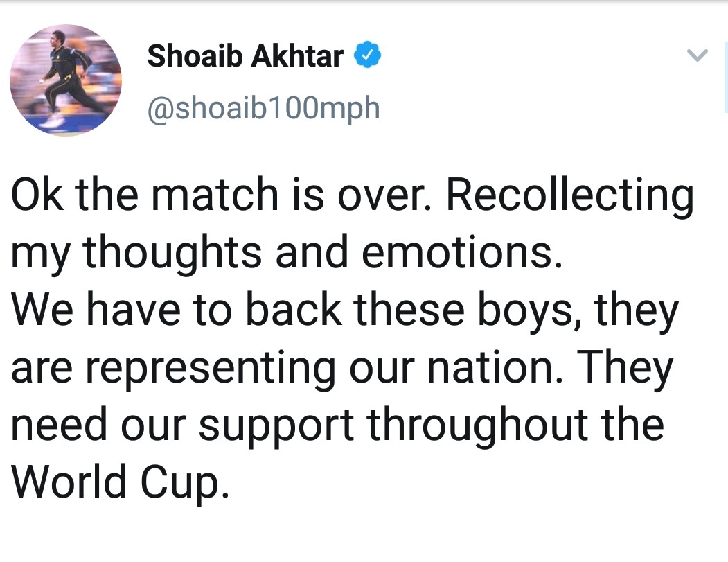Viewport: 728px width, 562px height.
Task: Click the word "emotions" in the tweet
Action: [459, 254]
